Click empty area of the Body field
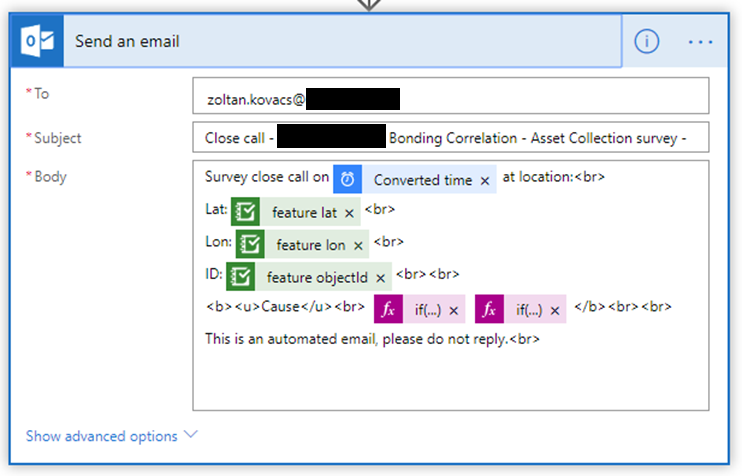 click(x=450, y=379)
